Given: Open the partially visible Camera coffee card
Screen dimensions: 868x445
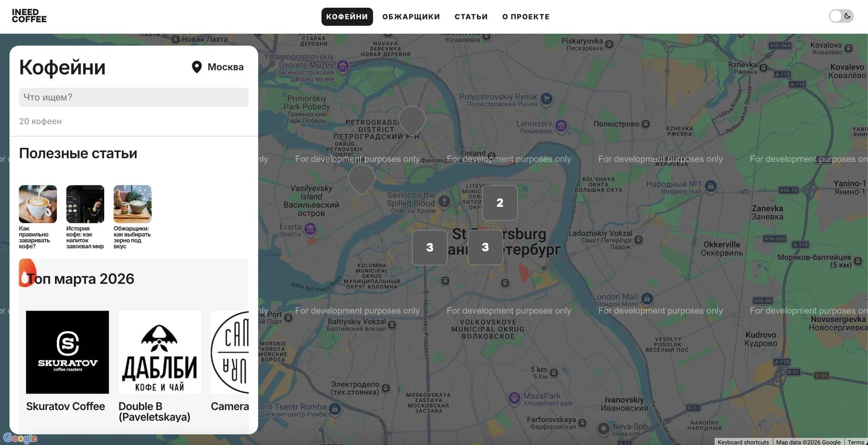Looking at the screenshot, I should coord(230,352).
